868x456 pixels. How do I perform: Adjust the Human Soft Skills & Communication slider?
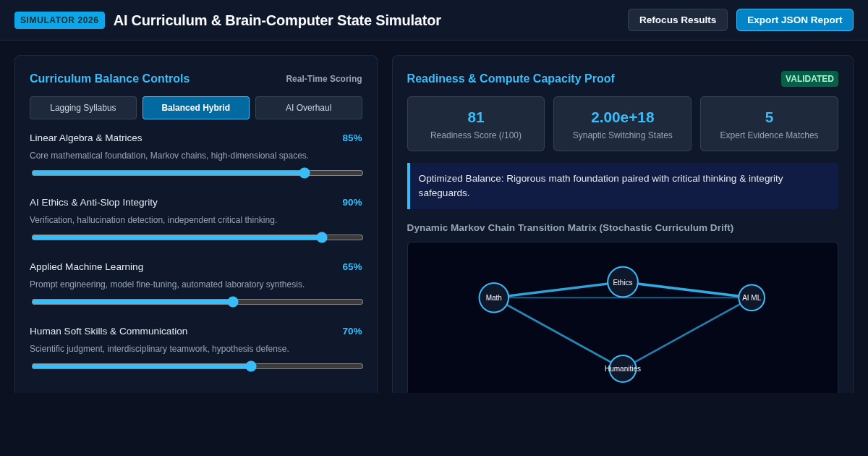197,366
